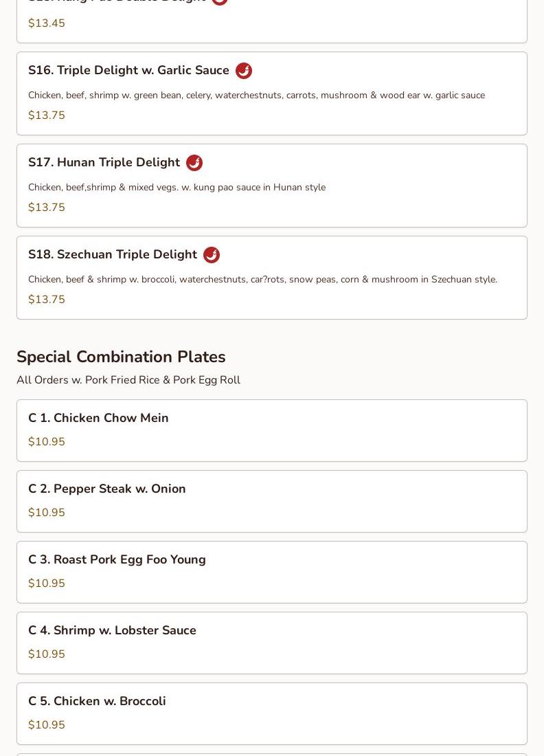The height and width of the screenshot is (756, 544).
Task: Click spicy pepper icon by Szechuan Triple Delight
Action: click(212, 255)
